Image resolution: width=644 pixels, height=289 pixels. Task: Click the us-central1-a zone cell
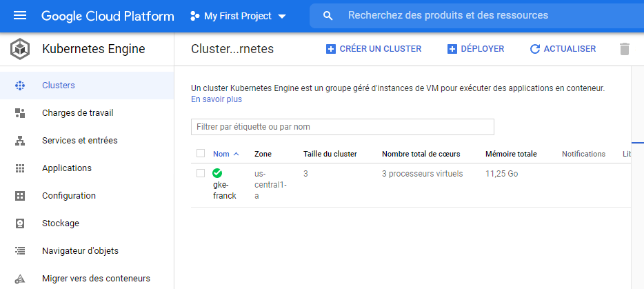click(x=271, y=185)
